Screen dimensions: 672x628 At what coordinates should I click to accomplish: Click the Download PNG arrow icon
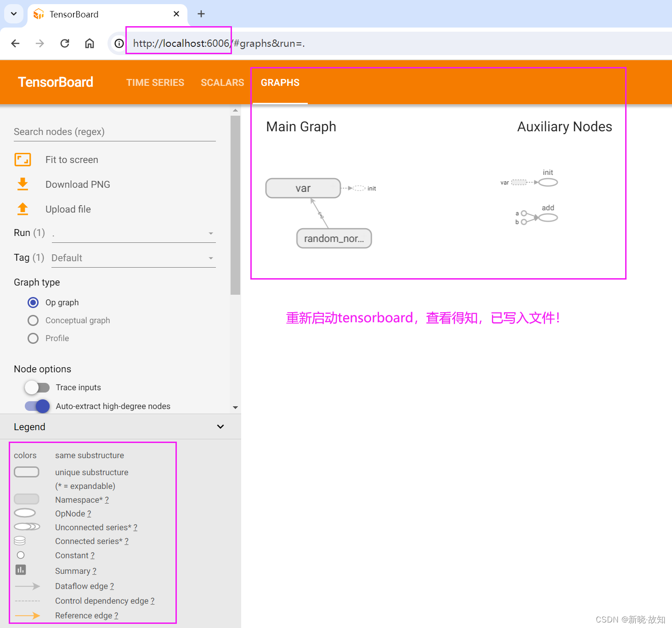[x=23, y=184]
